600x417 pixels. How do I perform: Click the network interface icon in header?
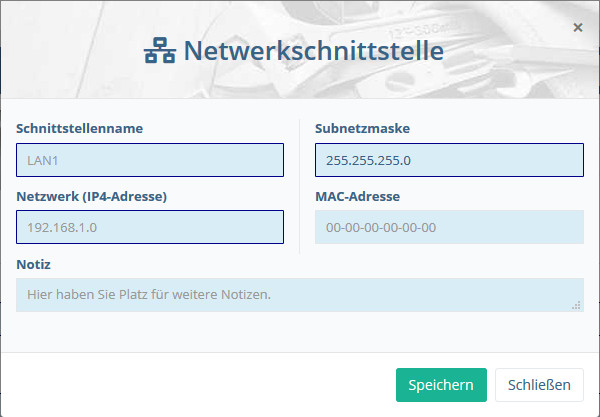click(x=160, y=50)
